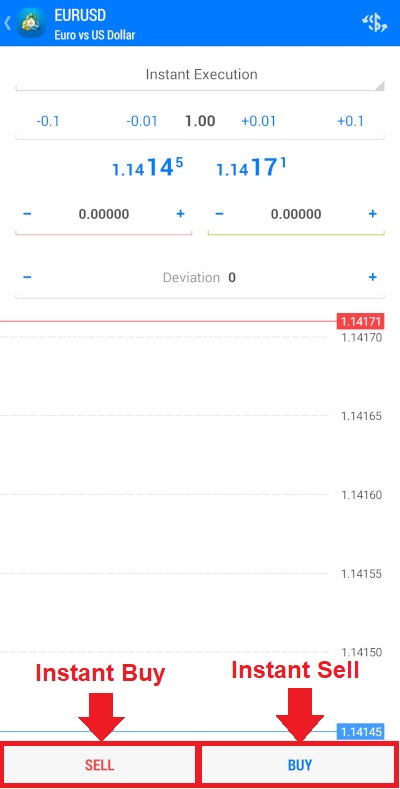Viewport: 400px width, 789px height.
Task: Click the BUY button
Action: pos(299,765)
